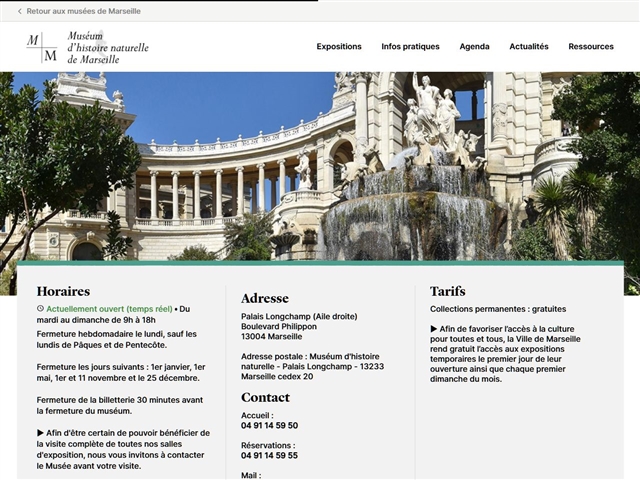640x480 pixels.
Task: Call the Accueil number 04 91 14 59 50
Action: [x=269, y=425]
